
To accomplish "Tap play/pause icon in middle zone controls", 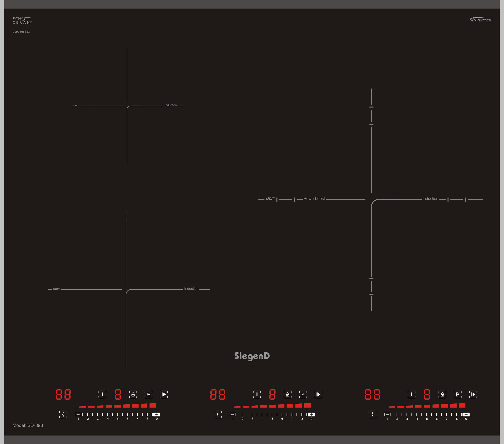I will (318, 394).
